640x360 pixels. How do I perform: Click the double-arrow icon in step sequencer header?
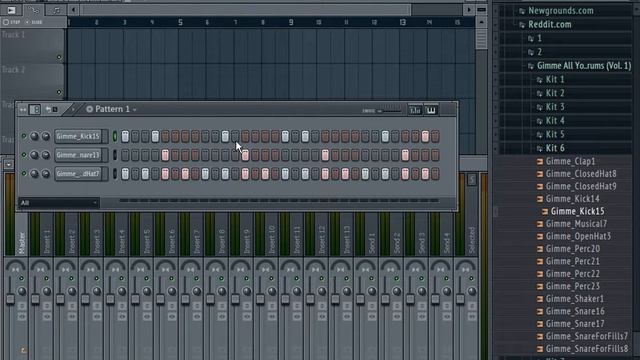click(23, 109)
